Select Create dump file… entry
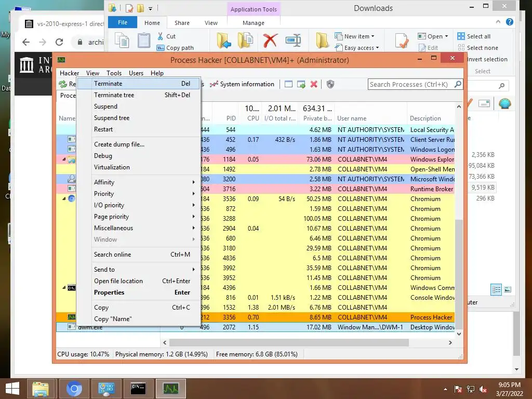This screenshot has width=532, height=399. coord(139,144)
